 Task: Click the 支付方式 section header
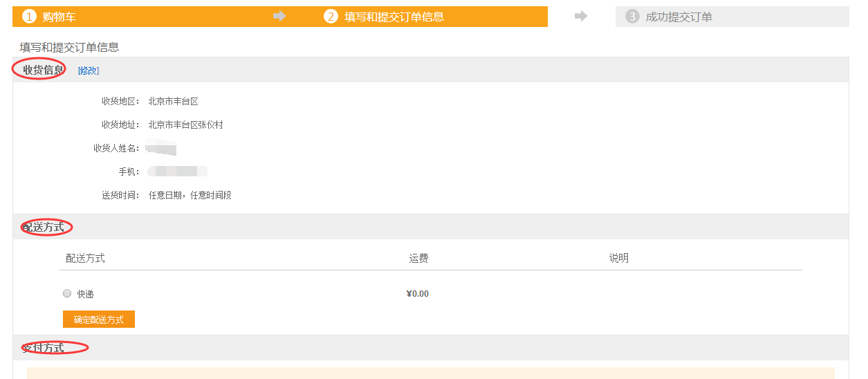pos(46,348)
